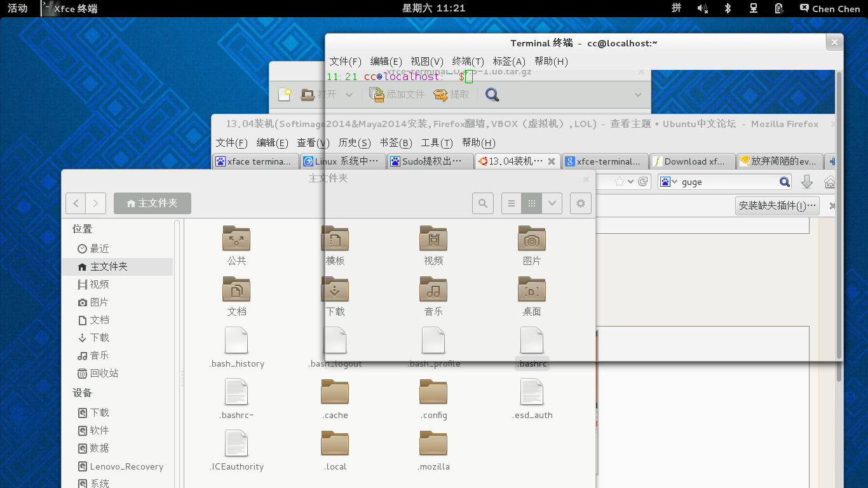Viewport: 868px width, 488px height.
Task: Open the .config folder
Action: (433, 392)
